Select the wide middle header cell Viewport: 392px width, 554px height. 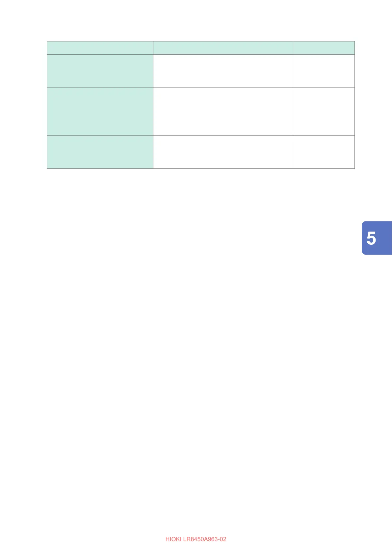pyautogui.click(x=223, y=48)
